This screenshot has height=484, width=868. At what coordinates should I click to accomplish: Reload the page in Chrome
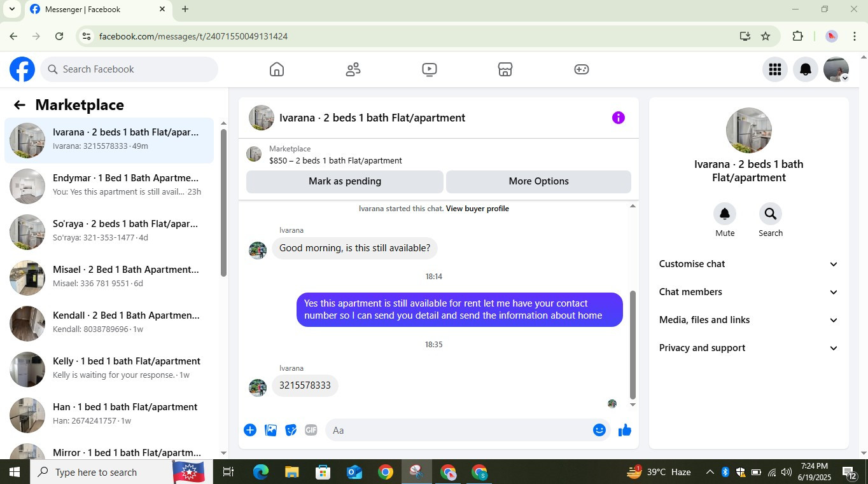click(x=59, y=36)
